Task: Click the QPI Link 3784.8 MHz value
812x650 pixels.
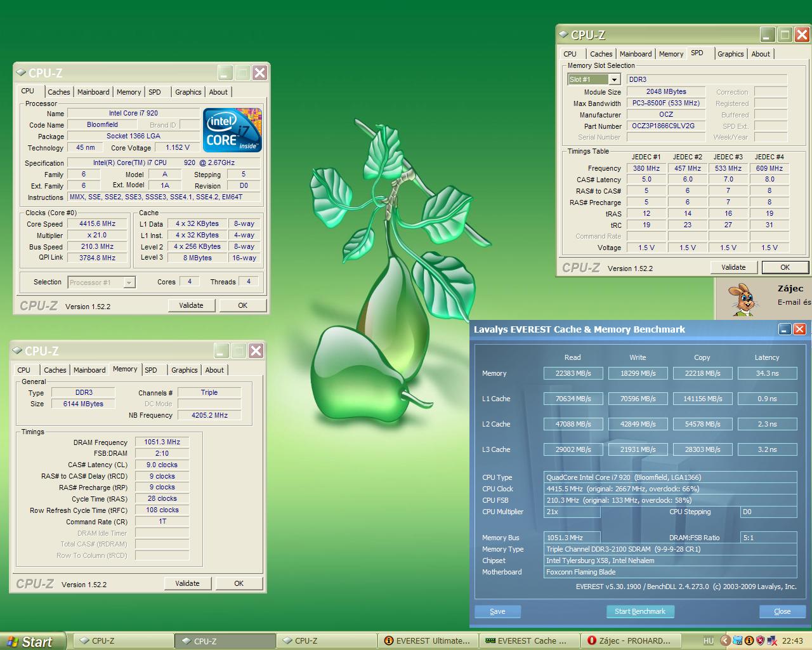Action: point(98,258)
